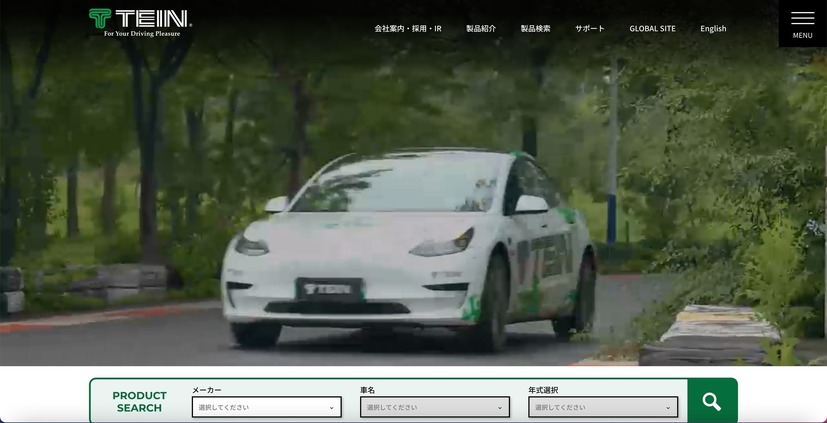827x423 pixels.
Task: Open the 年式選択 selection dropdown
Action: (602, 407)
